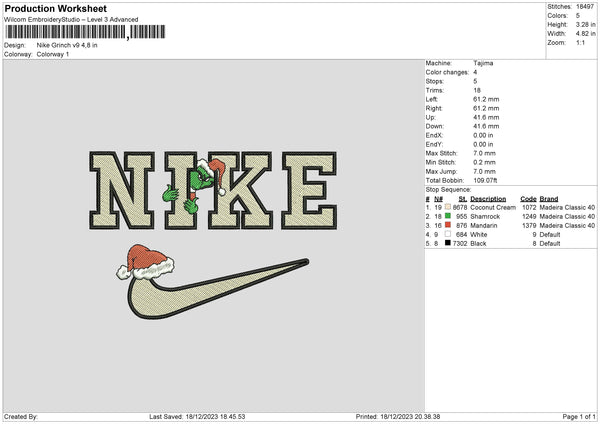Click the Height value '3.28 in'
600x424 pixels.
(x=585, y=24)
